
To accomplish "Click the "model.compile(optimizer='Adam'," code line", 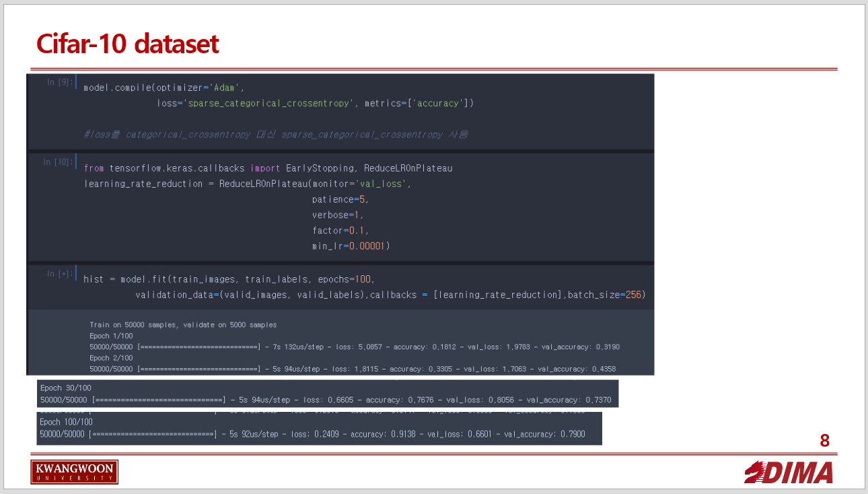I will click(x=164, y=88).
